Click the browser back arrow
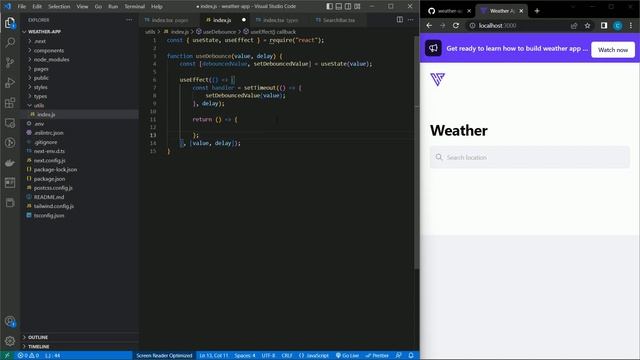This screenshot has width=640, height=360. (x=429, y=25)
